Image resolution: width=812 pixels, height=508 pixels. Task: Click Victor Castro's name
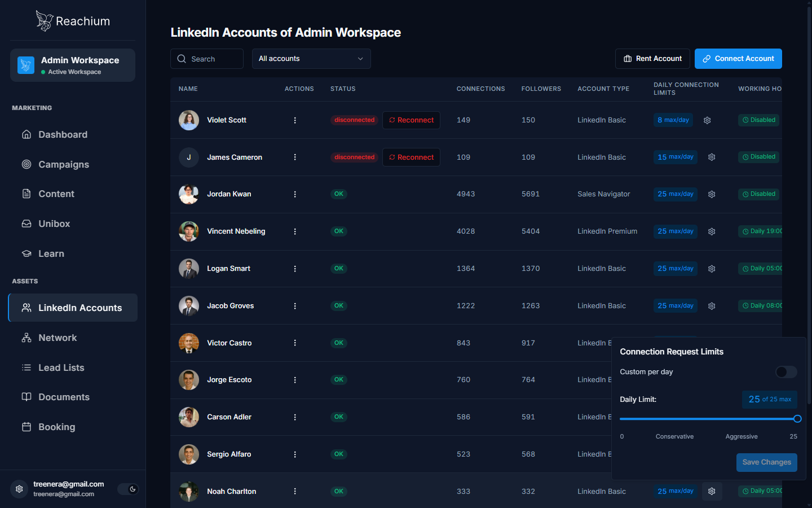tap(230, 343)
